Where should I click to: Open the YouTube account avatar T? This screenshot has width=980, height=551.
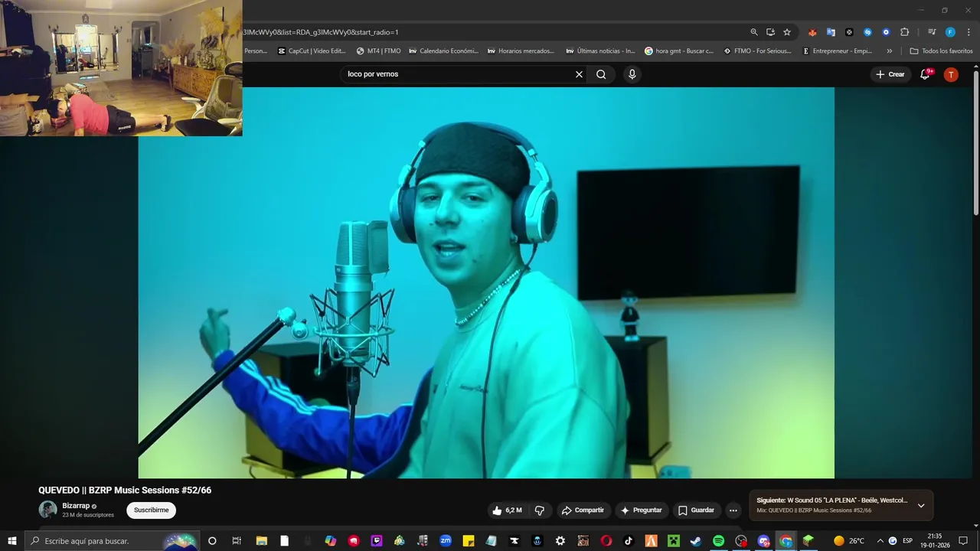click(x=950, y=74)
